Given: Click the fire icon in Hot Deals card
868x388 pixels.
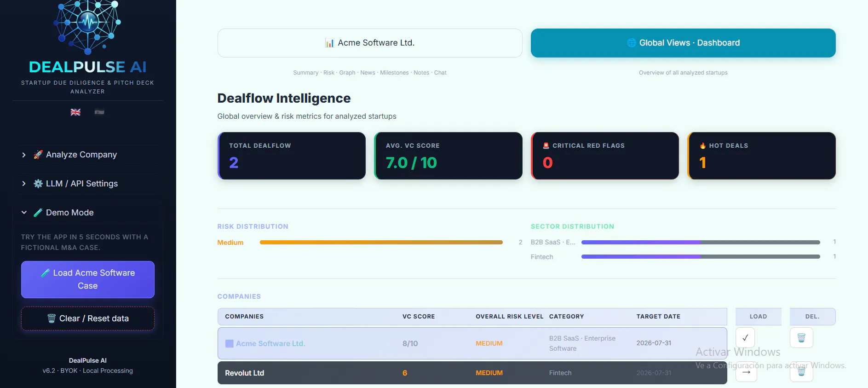Looking at the screenshot, I should (703, 145).
